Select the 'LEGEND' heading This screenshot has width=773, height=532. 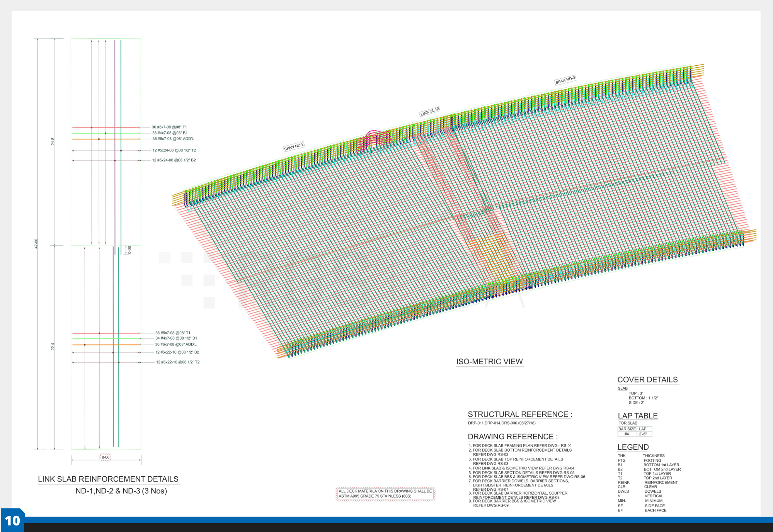633,447
